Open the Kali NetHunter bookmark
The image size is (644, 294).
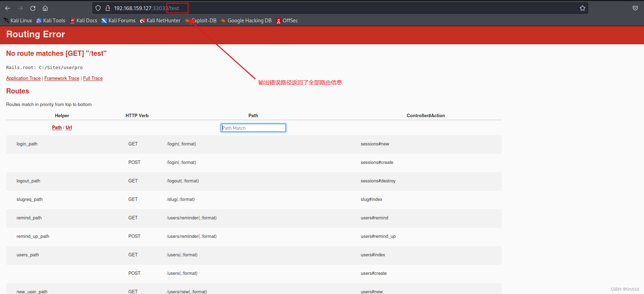tap(160, 21)
